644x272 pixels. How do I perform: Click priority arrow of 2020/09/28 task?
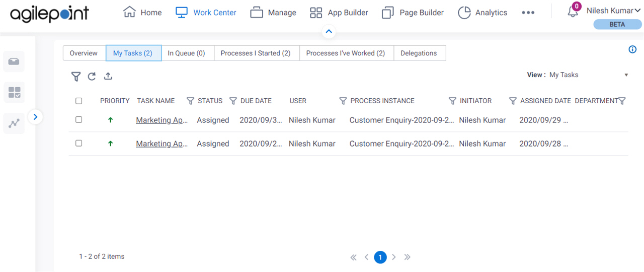click(110, 144)
